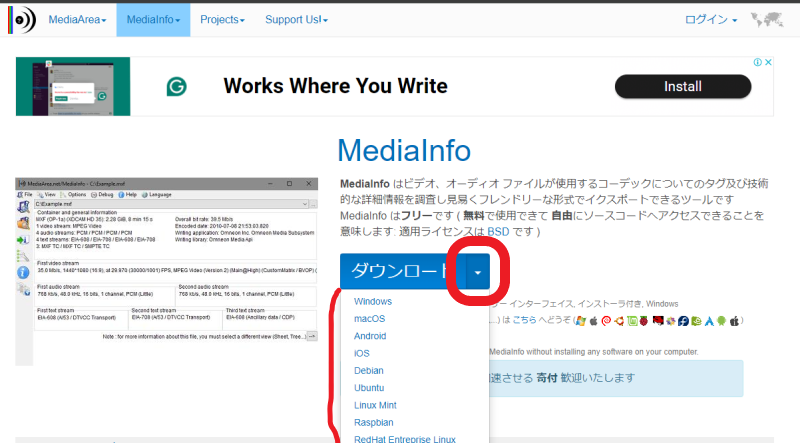Select Ubuntu from the download list
Viewport: 800px width, 443px height.
369,388
